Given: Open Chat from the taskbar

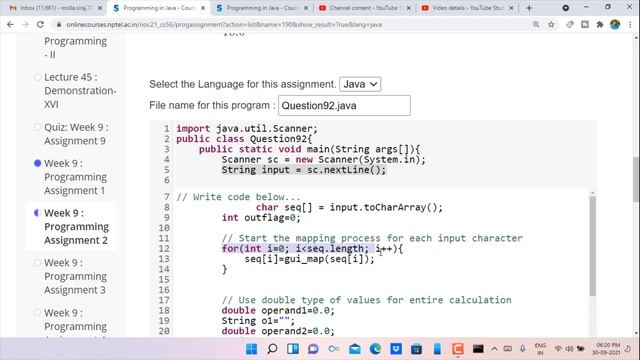Looking at the screenshot, I should pos(313,349).
